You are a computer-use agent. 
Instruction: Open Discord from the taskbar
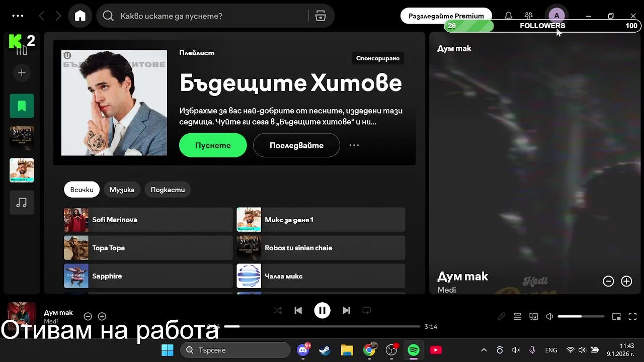303,350
